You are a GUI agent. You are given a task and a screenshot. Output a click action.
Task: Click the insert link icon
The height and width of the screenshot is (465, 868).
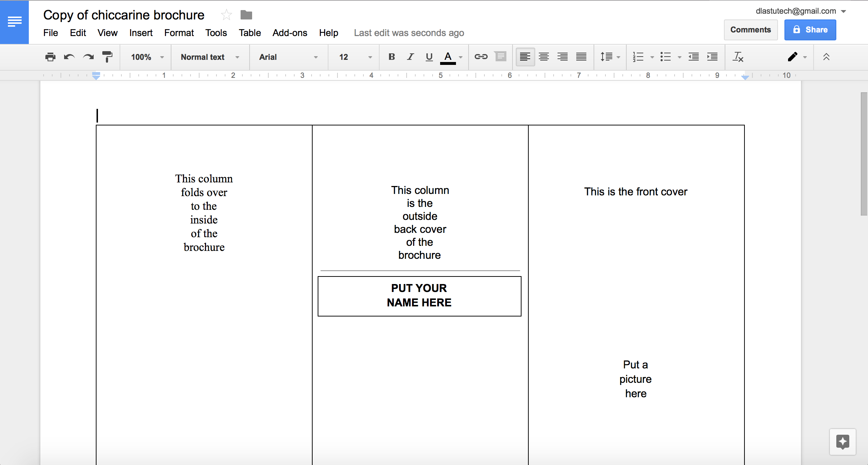tap(480, 57)
